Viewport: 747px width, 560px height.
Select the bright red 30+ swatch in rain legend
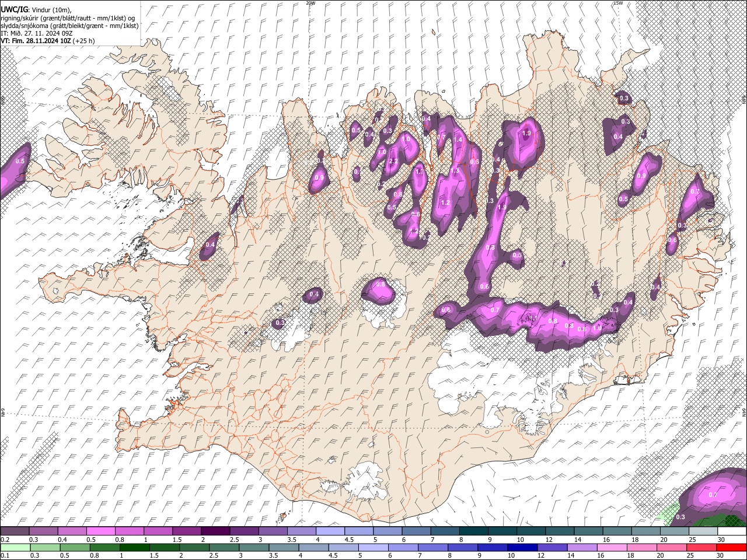[732, 547]
